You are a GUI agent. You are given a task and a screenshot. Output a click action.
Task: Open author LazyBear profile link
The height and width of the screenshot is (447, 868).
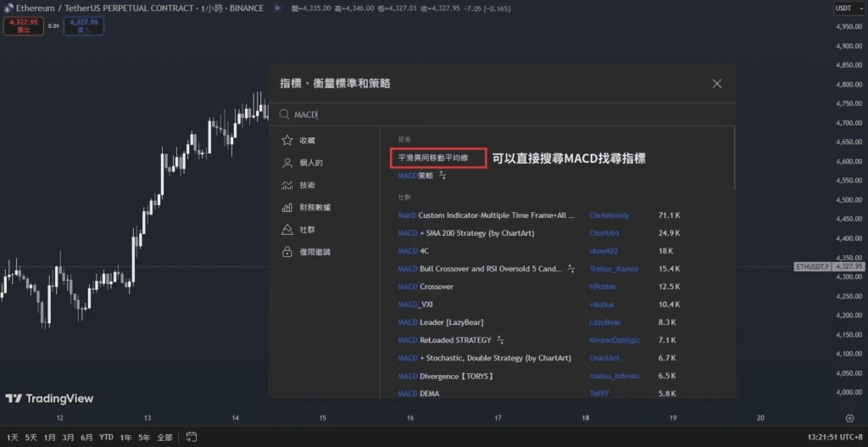pos(605,321)
